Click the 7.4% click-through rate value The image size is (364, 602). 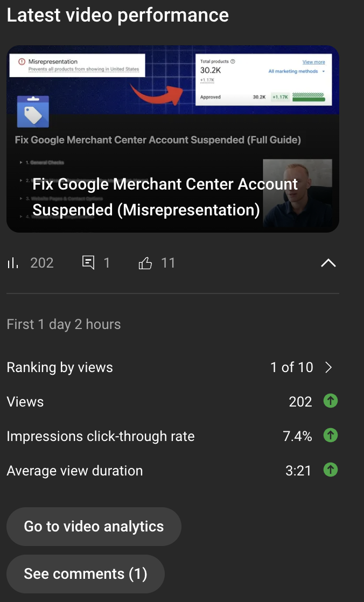pyautogui.click(x=297, y=436)
